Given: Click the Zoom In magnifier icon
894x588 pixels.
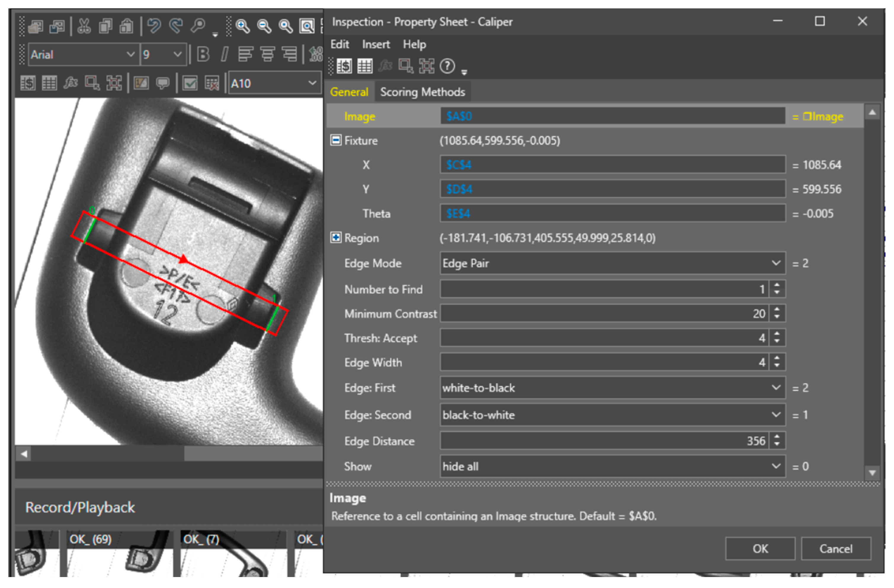Looking at the screenshot, I should pos(243,26).
